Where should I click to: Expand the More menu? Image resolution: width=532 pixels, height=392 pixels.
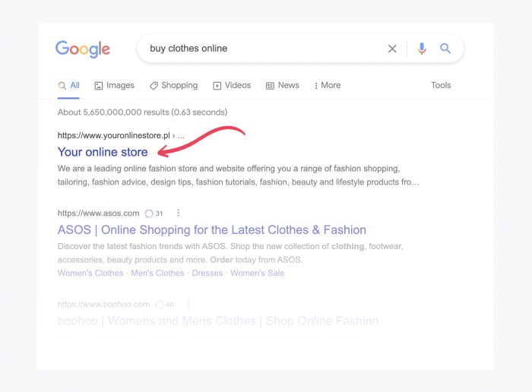(328, 85)
